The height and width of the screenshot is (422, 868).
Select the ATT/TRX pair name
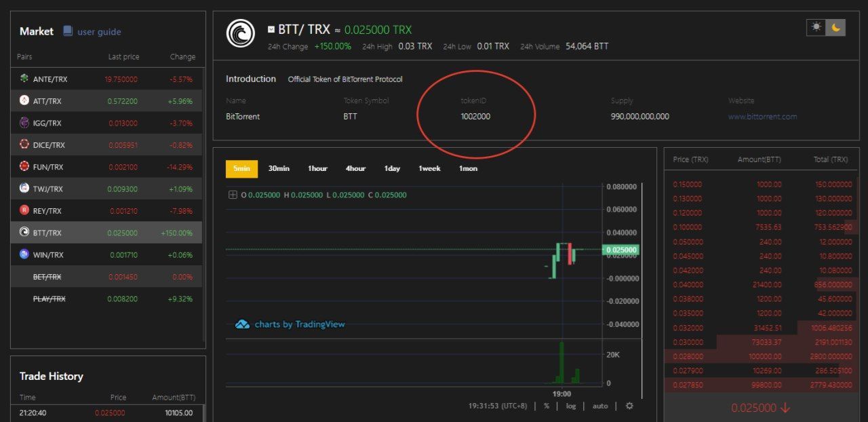tap(47, 101)
